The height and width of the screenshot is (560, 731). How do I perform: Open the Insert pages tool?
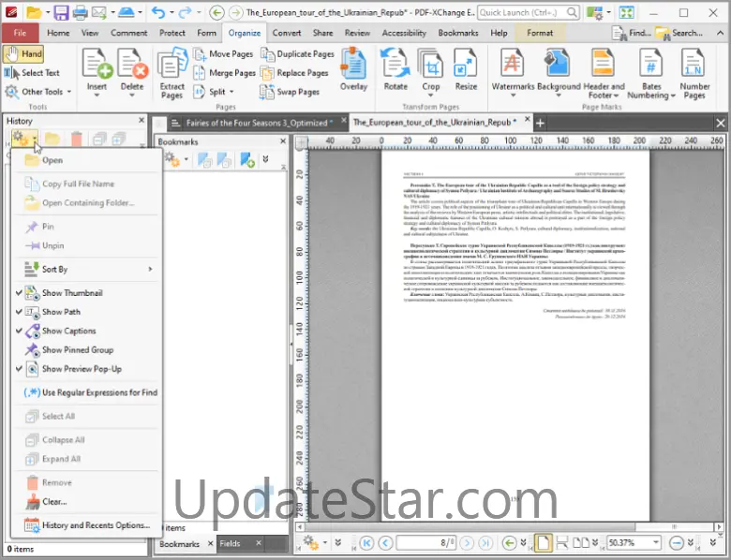coord(97,73)
